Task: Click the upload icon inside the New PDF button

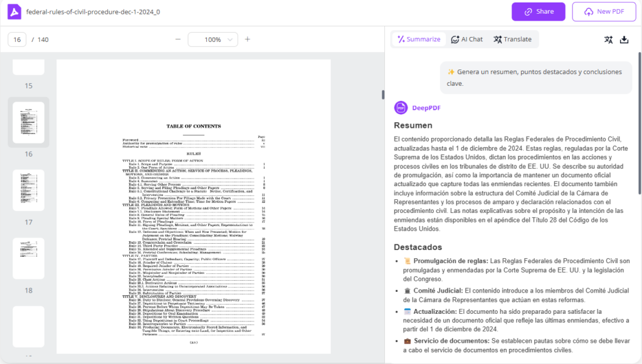Action: coord(589,11)
